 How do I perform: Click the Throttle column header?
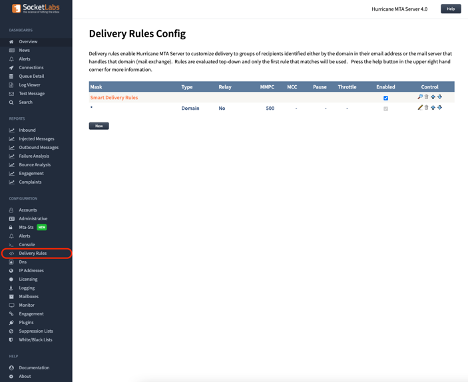pyautogui.click(x=347, y=87)
